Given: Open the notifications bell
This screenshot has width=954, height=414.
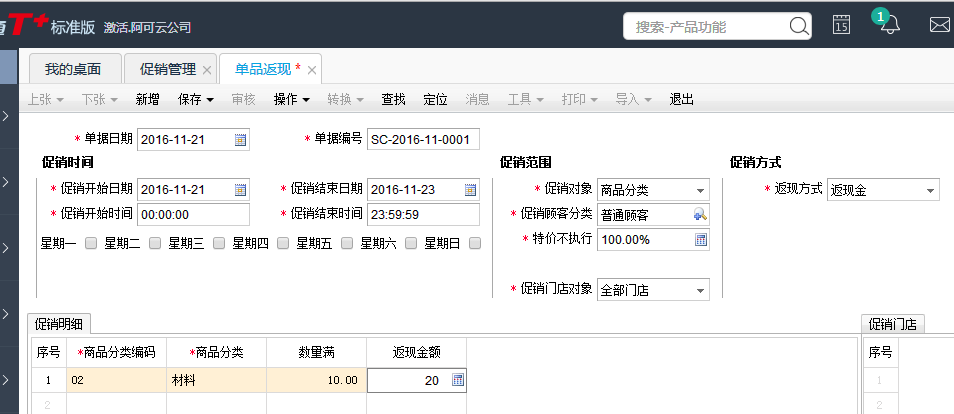Looking at the screenshot, I should 889,26.
